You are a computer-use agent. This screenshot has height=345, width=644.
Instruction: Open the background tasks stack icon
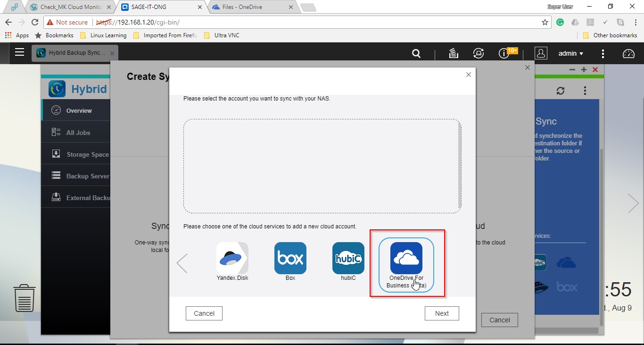(454, 54)
